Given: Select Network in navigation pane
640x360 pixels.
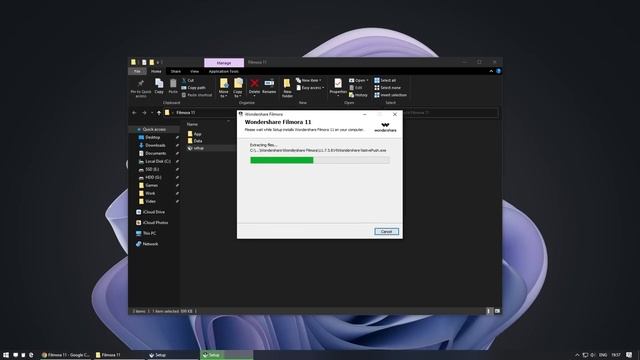Looking at the screenshot, I should tap(150, 244).
